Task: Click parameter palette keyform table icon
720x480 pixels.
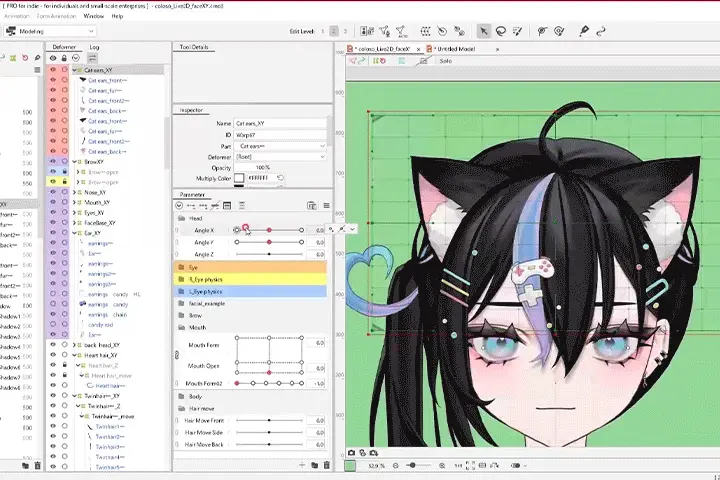Action: pos(227,205)
